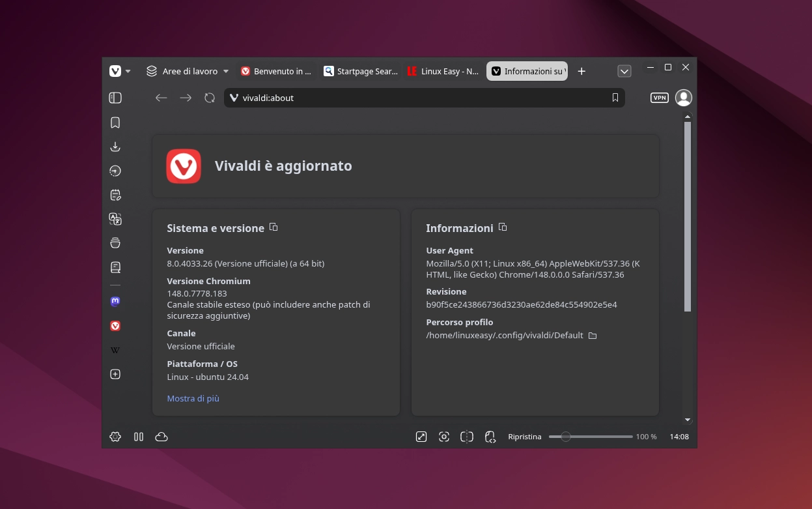Adjust the page zoom slider
The width and height of the screenshot is (812, 509).
click(591, 437)
